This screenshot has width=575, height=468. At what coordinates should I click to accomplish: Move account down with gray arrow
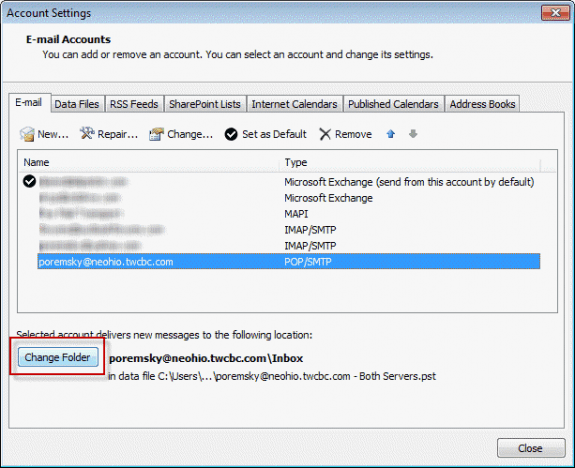coord(413,134)
